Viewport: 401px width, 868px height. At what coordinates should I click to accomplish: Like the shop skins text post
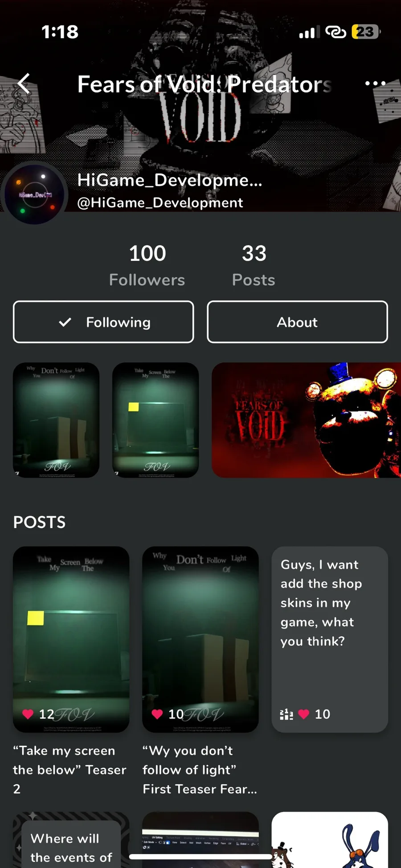click(x=304, y=714)
